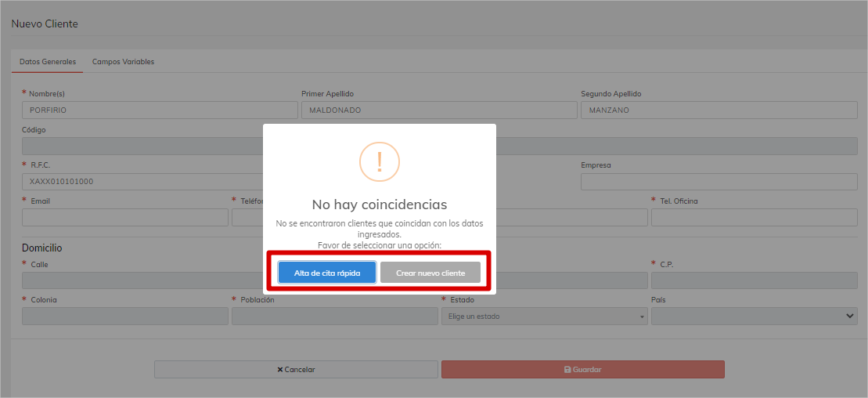
Task: Choose Alta de cita rápida
Action: 327,273
